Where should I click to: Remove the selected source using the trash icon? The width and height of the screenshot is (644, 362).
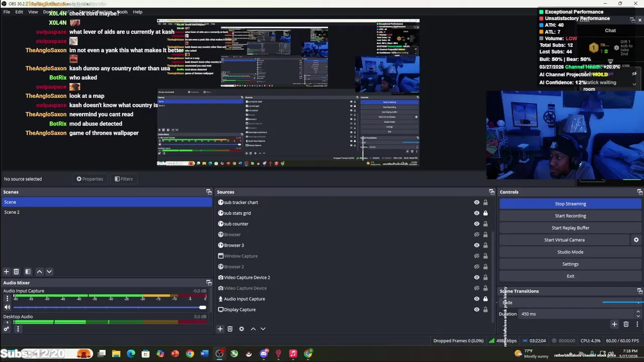[x=230, y=329]
